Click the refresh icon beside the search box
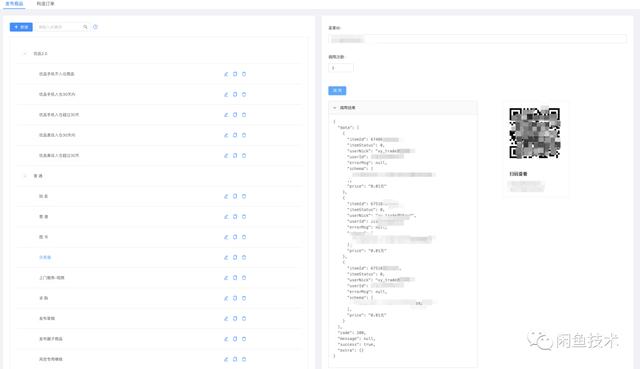This screenshot has width=640, height=369. (x=95, y=27)
